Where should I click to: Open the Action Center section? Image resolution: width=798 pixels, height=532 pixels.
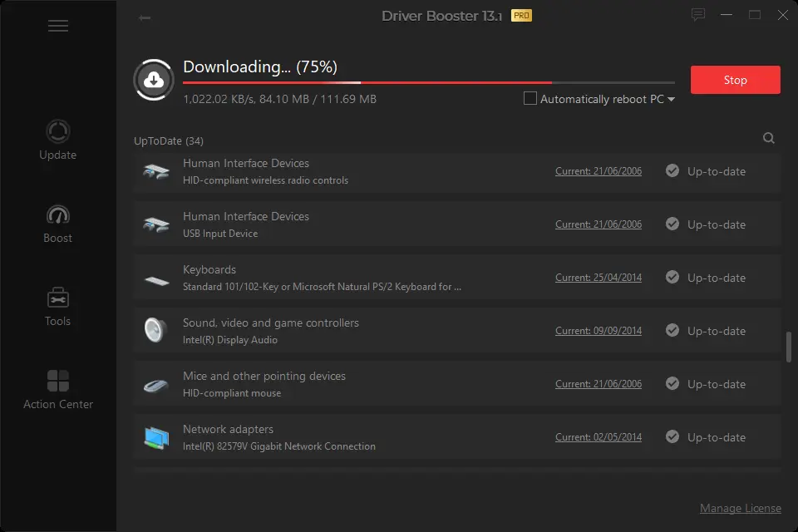click(58, 390)
